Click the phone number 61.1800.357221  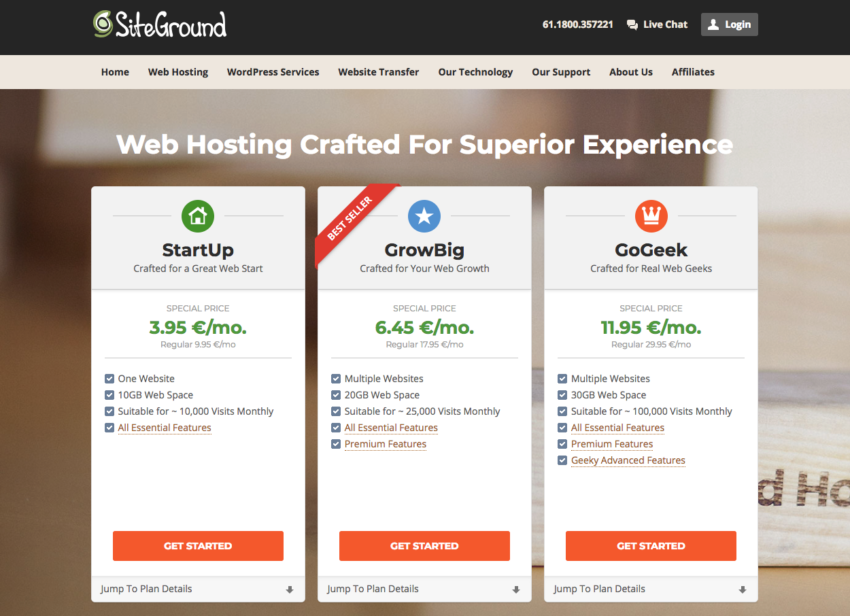tap(578, 24)
